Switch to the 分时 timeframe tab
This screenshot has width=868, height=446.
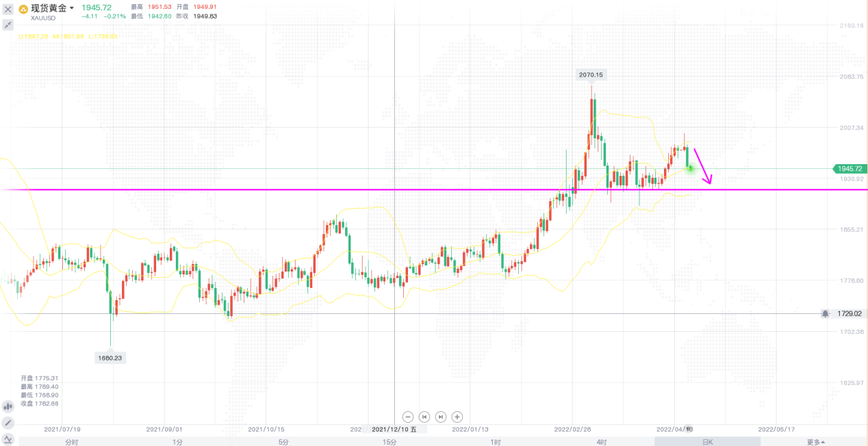point(72,442)
